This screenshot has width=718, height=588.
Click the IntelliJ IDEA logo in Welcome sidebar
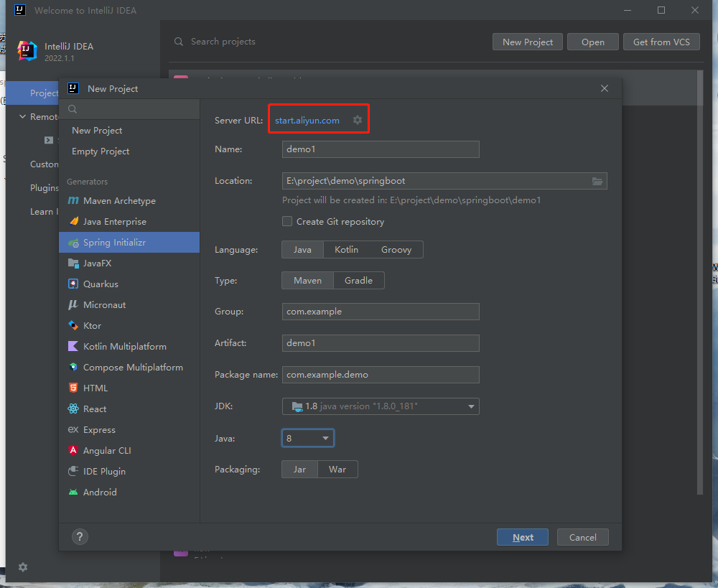[27, 50]
